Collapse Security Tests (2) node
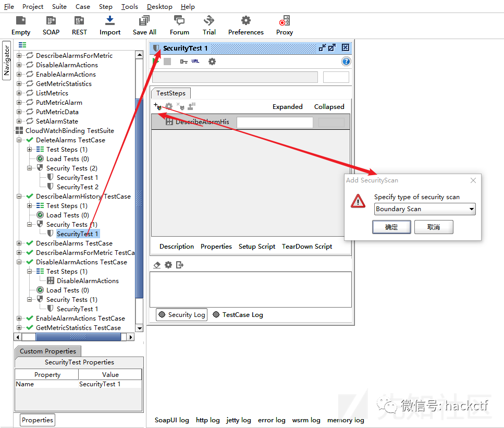The height and width of the screenshot is (428, 504). [x=30, y=168]
